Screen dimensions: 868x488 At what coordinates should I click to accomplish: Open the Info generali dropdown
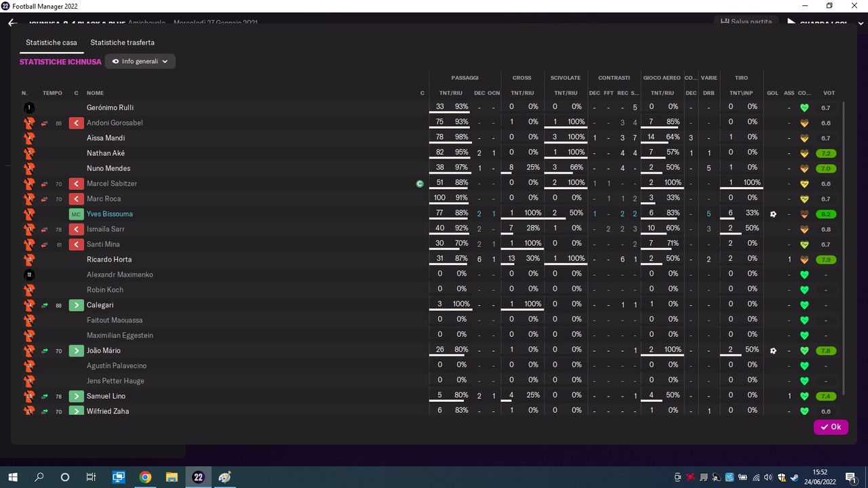(x=140, y=62)
